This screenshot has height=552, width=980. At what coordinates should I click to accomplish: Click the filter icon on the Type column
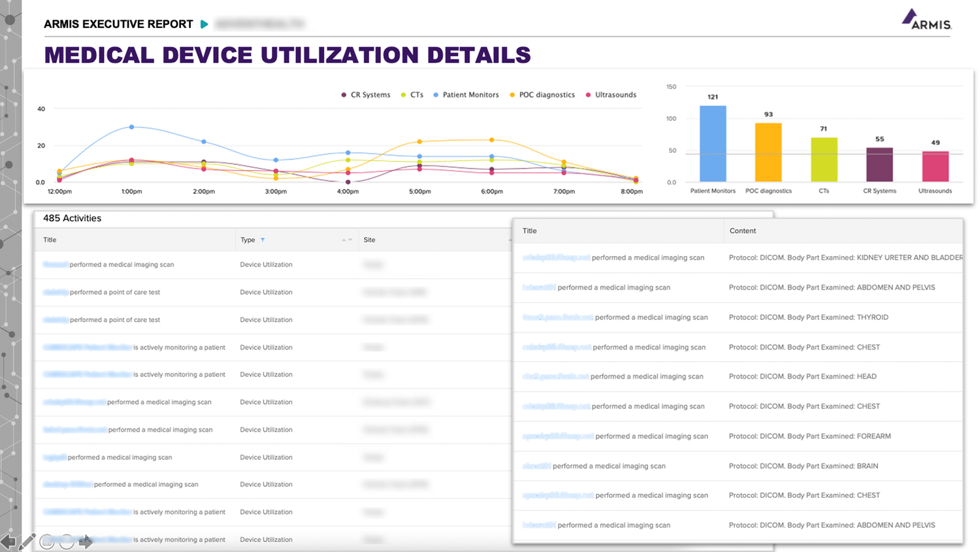[x=262, y=240]
